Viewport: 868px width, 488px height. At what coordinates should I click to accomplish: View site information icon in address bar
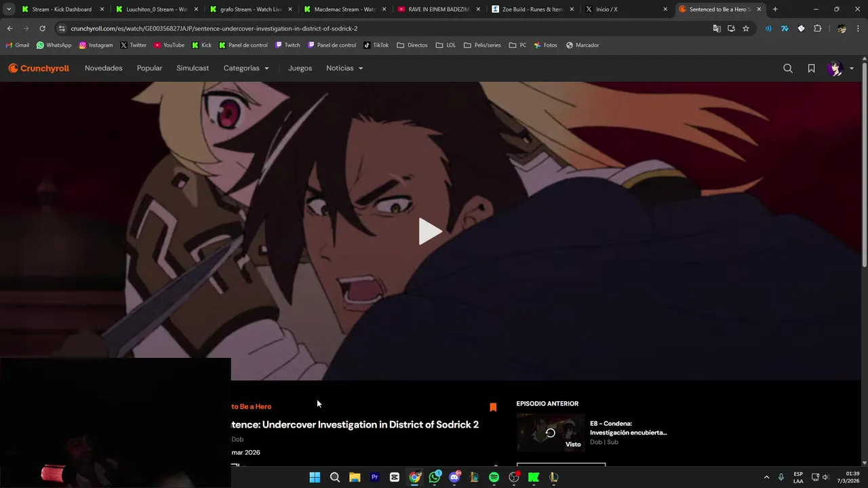pyautogui.click(x=62, y=28)
